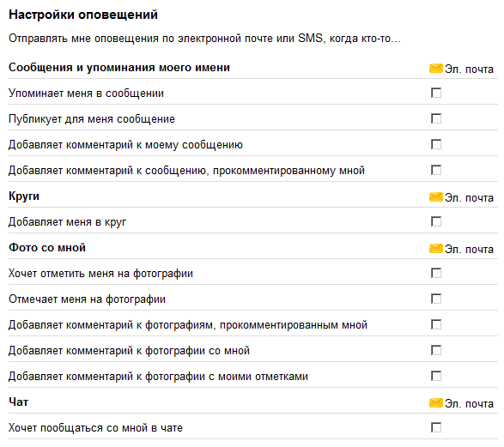Click the Эл. почта label in Чат section
The width and height of the screenshot is (504, 447).
(x=469, y=403)
